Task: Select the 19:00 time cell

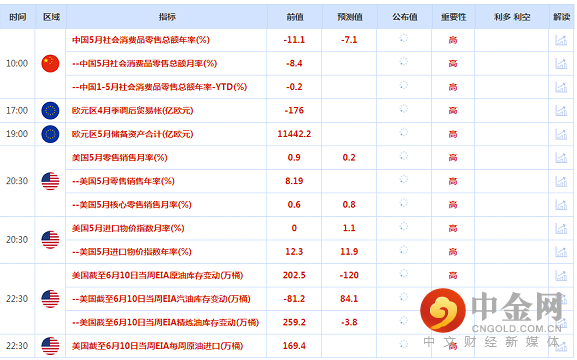Action: click(x=17, y=134)
